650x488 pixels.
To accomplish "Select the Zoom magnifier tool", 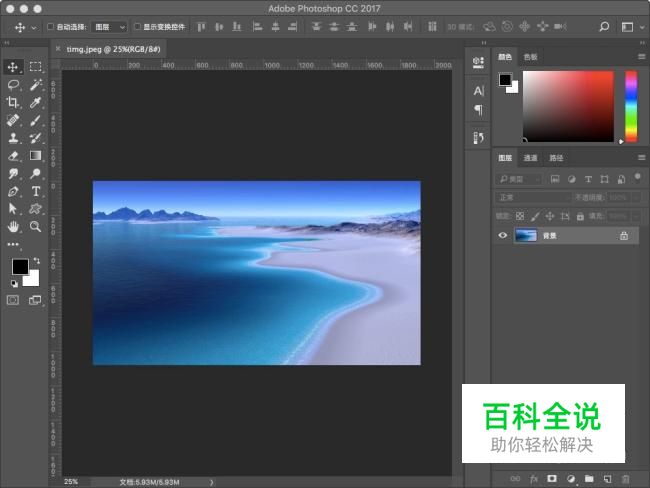I will 35,226.
